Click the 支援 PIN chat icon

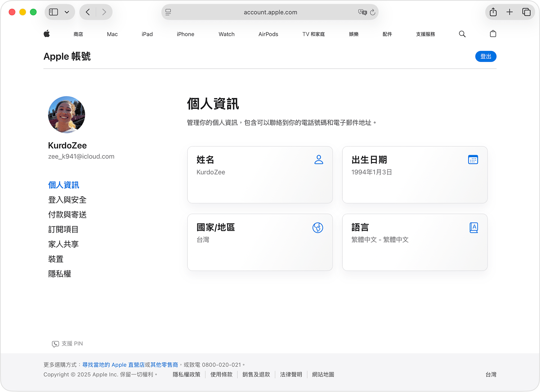[55, 344]
